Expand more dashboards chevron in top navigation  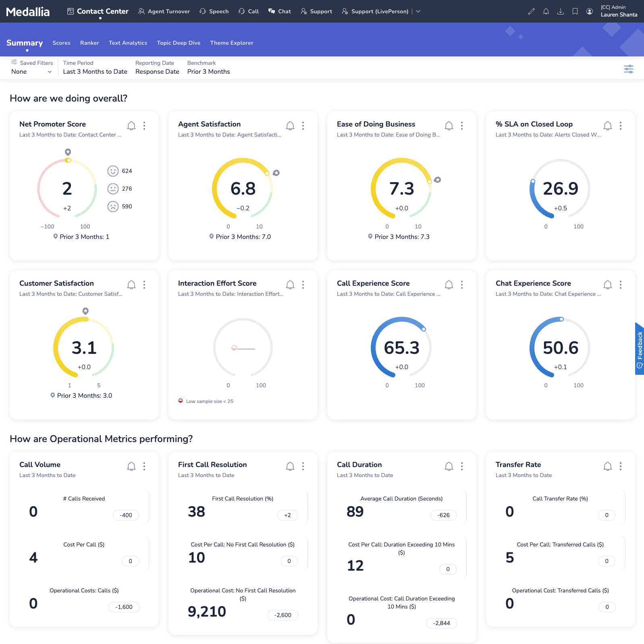(x=418, y=11)
